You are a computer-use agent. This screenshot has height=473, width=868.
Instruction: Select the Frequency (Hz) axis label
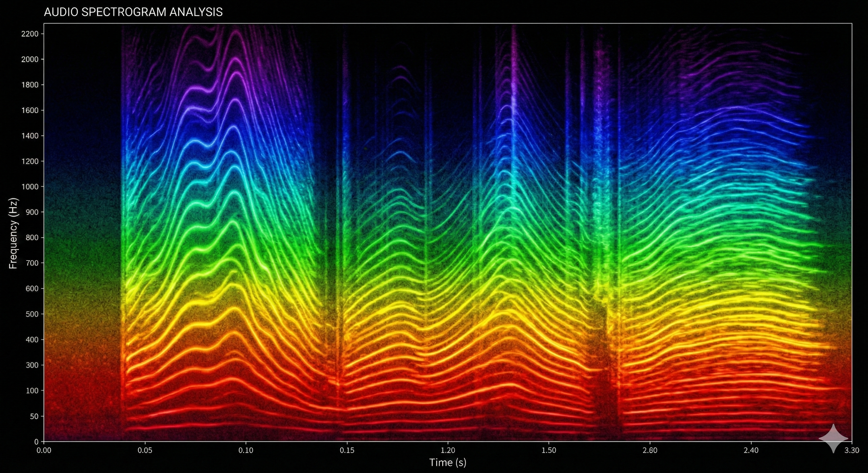(13, 233)
